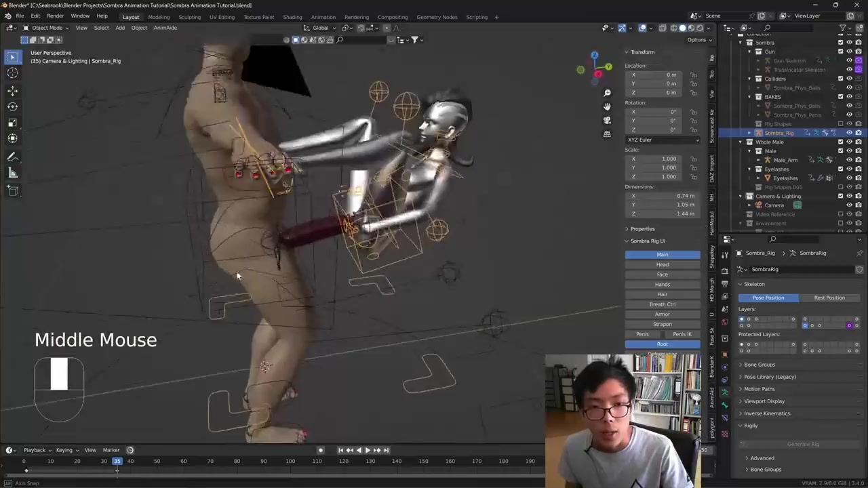Activate the Move tool
Viewport: 868px width, 488px height.
click(x=12, y=90)
